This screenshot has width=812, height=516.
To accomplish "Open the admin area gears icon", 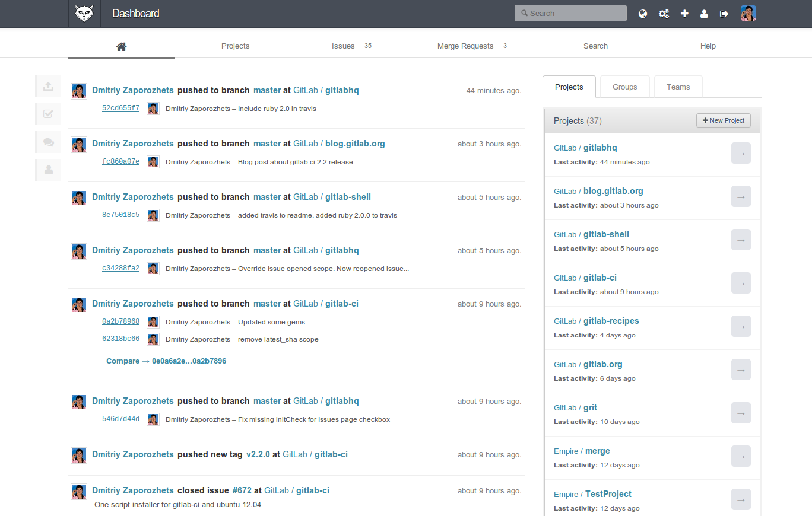I will (x=664, y=13).
